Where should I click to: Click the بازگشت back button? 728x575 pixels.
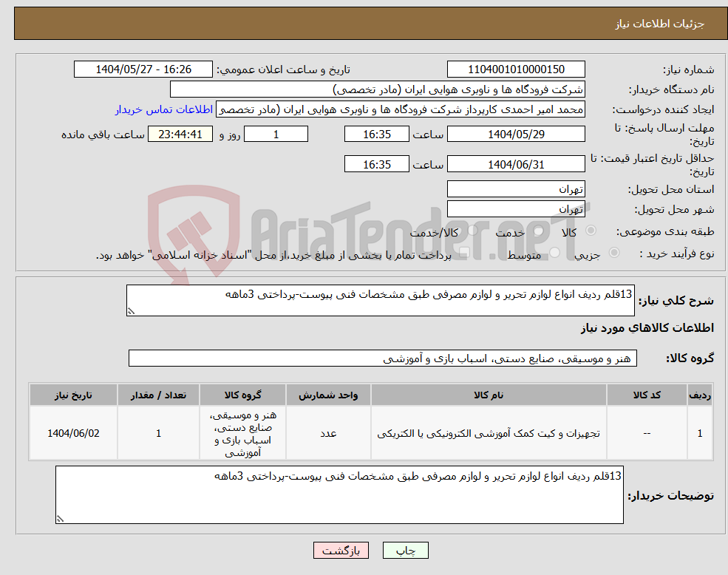[x=341, y=551]
